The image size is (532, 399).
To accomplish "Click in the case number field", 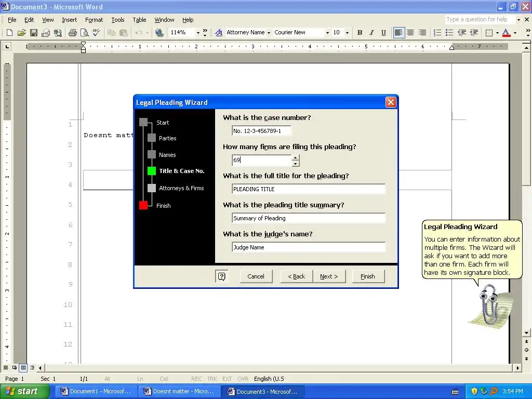I will [x=262, y=130].
